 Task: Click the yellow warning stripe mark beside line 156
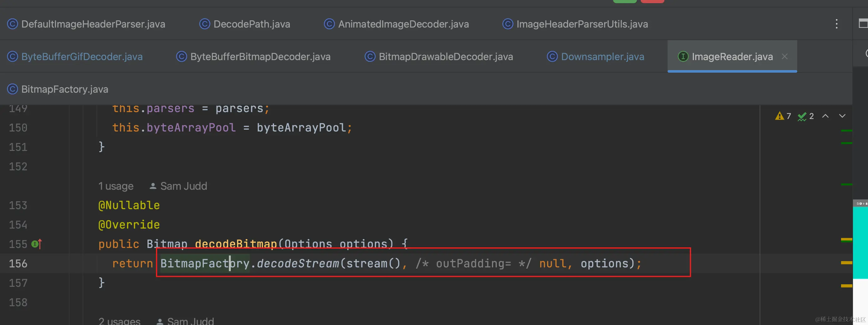click(846, 263)
